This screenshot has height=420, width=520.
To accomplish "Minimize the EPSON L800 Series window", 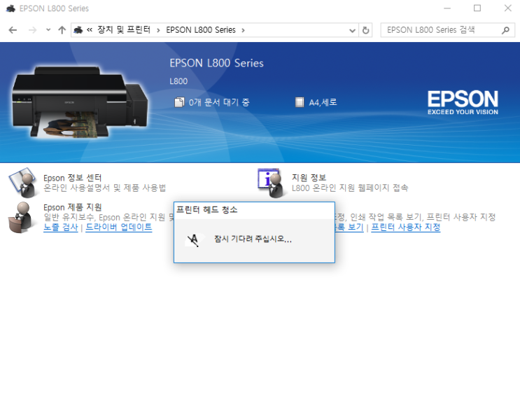I will pyautogui.click(x=447, y=8).
